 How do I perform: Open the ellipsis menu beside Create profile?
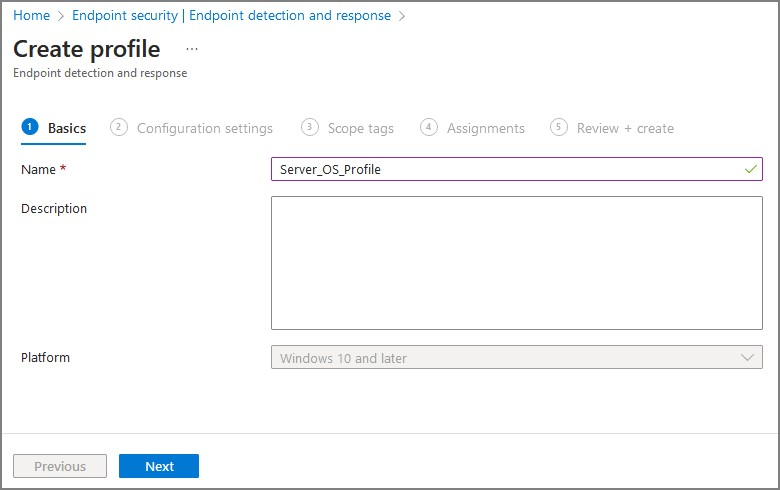[x=192, y=49]
